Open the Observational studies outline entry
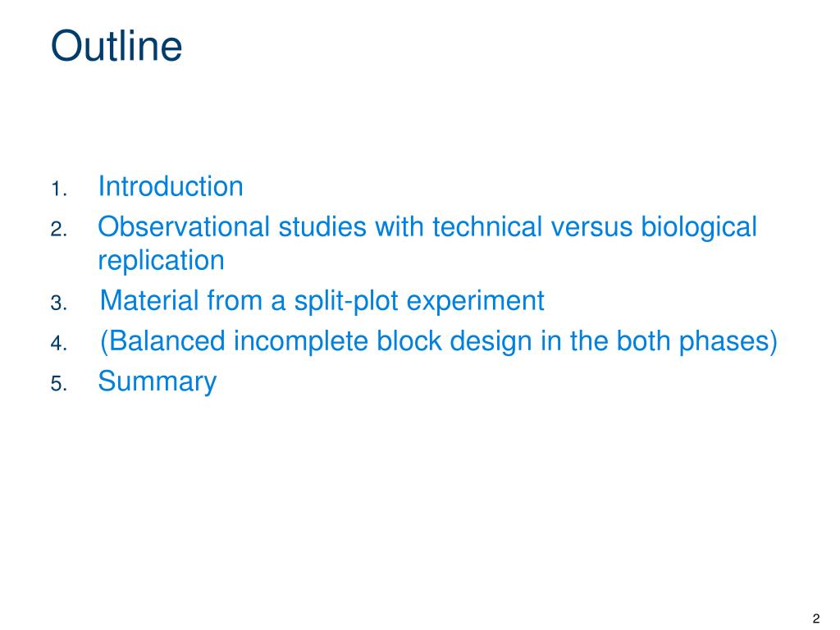This screenshot has width=840, height=630. (x=427, y=243)
